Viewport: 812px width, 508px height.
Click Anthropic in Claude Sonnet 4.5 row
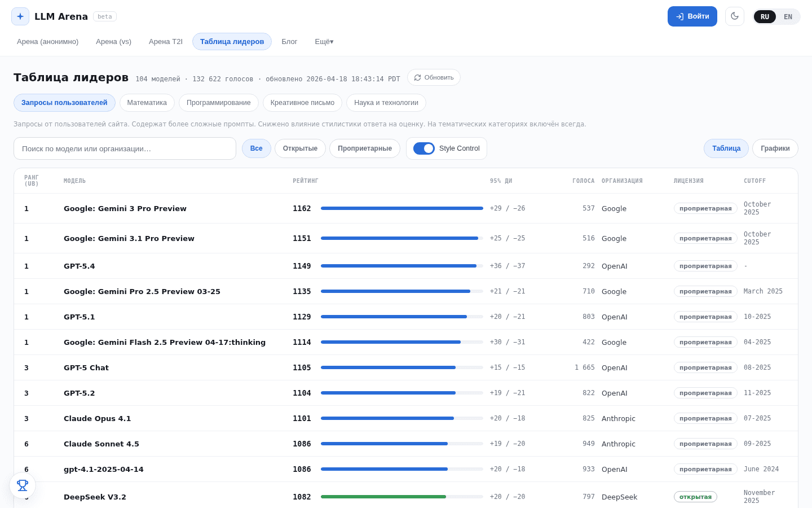pyautogui.click(x=619, y=444)
